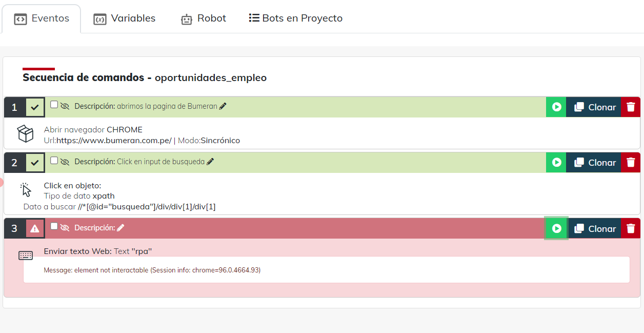644x333 pixels.
Task: Delete command 3 using the trash icon
Action: tap(631, 229)
